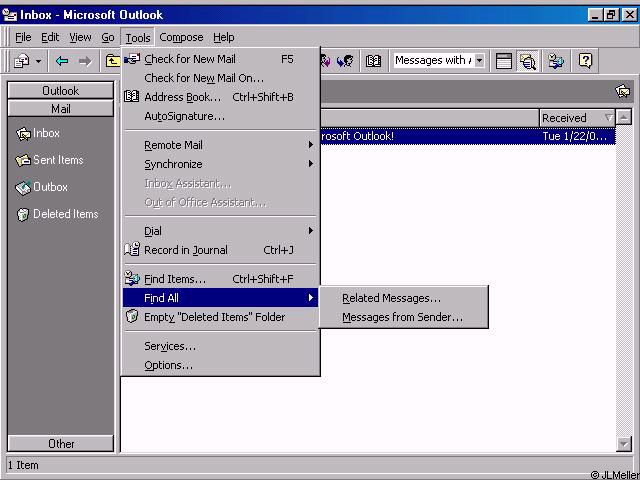Image resolution: width=640 pixels, height=480 pixels.
Task: Open Inbox shortcut in Outlook bar
Action: click(38, 133)
